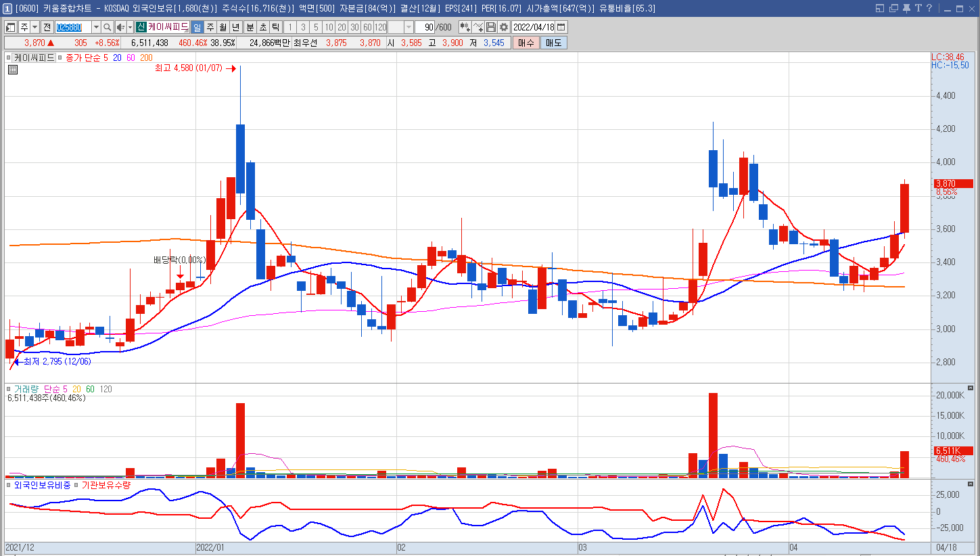The height and width of the screenshot is (556, 980).
Task: Select interval 120 button
Action: (x=380, y=27)
